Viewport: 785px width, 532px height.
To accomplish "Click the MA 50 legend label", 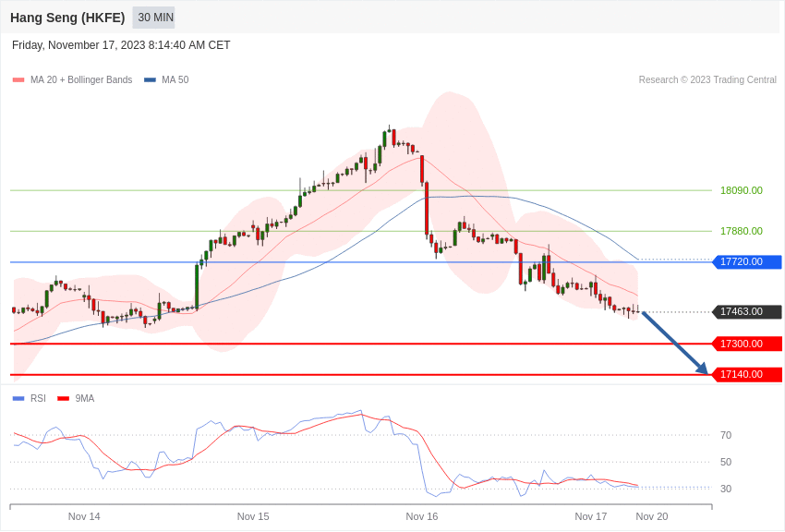I will coord(175,80).
